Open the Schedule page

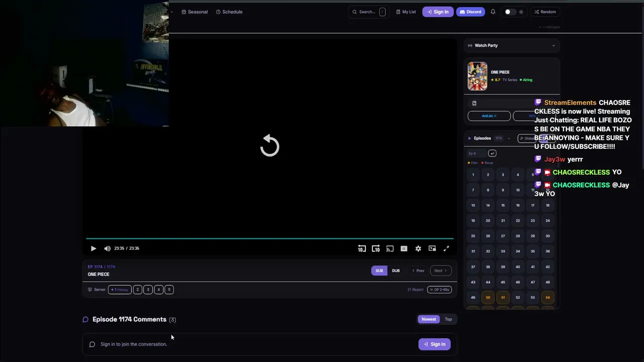click(229, 12)
